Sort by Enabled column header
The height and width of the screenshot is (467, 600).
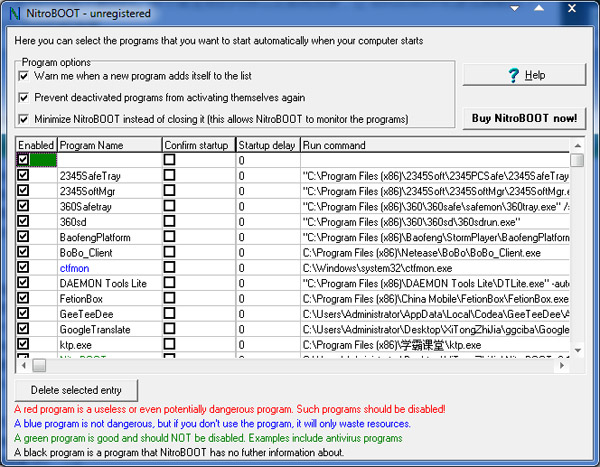click(x=36, y=145)
